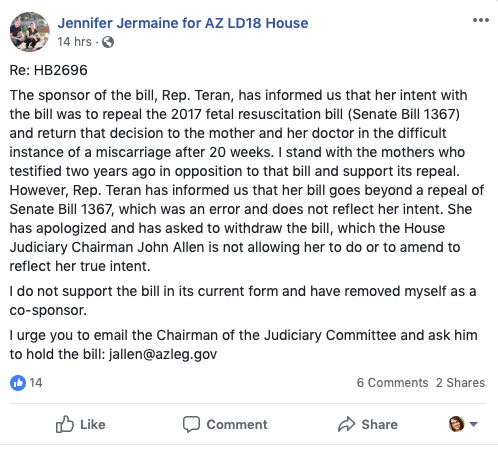Open Jennifer Jermaine page profile picture
The height and width of the screenshot is (450, 498).
click(30, 32)
